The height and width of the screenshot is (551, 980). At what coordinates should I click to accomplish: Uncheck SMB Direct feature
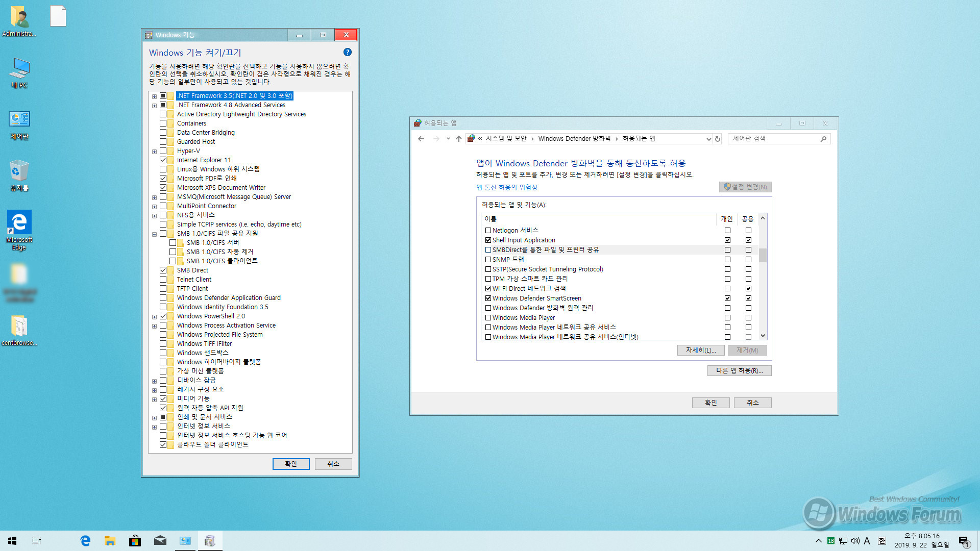pyautogui.click(x=163, y=270)
